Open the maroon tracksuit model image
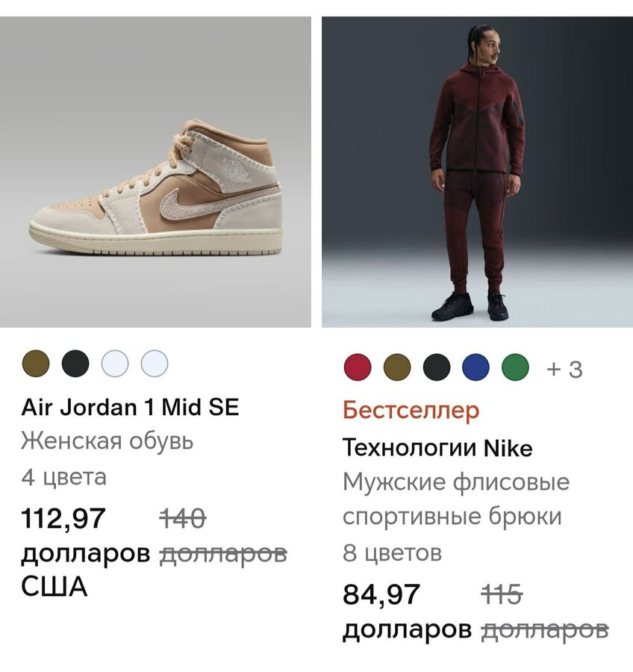The height and width of the screenshot is (672, 633). click(478, 172)
